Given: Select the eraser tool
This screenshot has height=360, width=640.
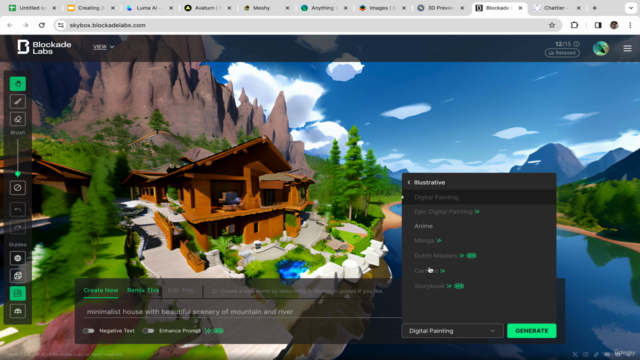Looking at the screenshot, I should click(x=18, y=119).
